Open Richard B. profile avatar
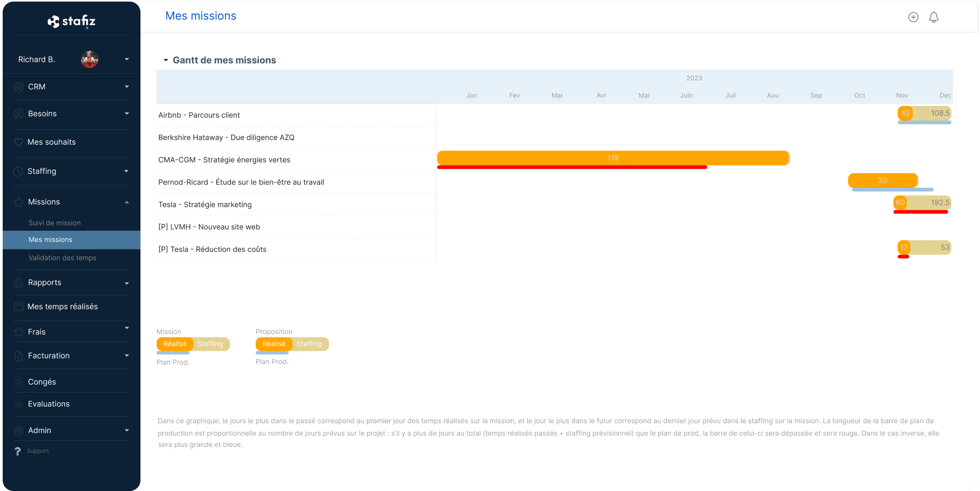Image resolution: width=980 pixels, height=491 pixels. tap(89, 59)
